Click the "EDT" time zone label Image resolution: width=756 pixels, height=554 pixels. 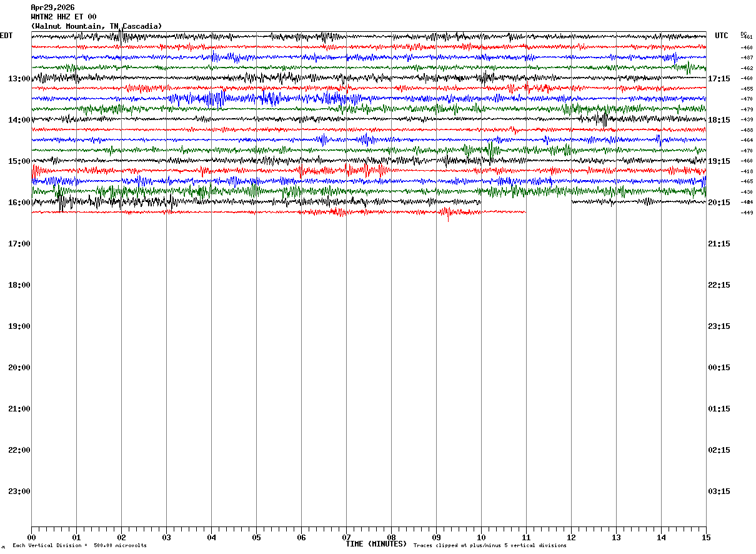tap(6, 36)
